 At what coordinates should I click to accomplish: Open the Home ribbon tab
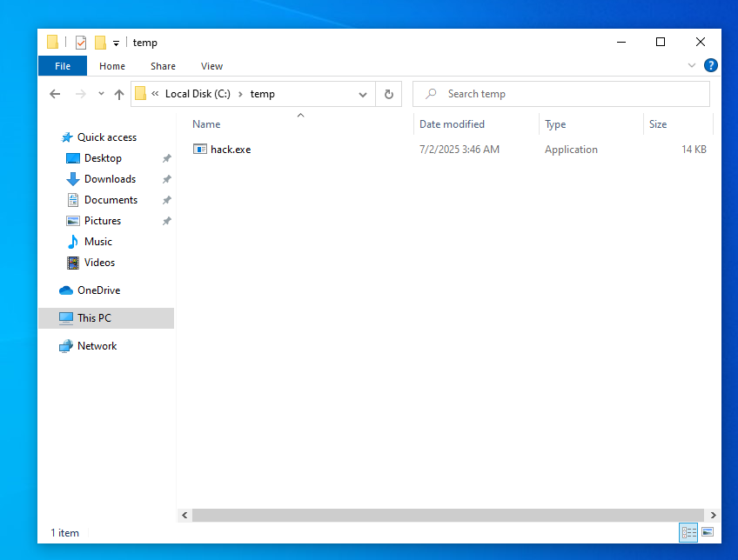[112, 66]
